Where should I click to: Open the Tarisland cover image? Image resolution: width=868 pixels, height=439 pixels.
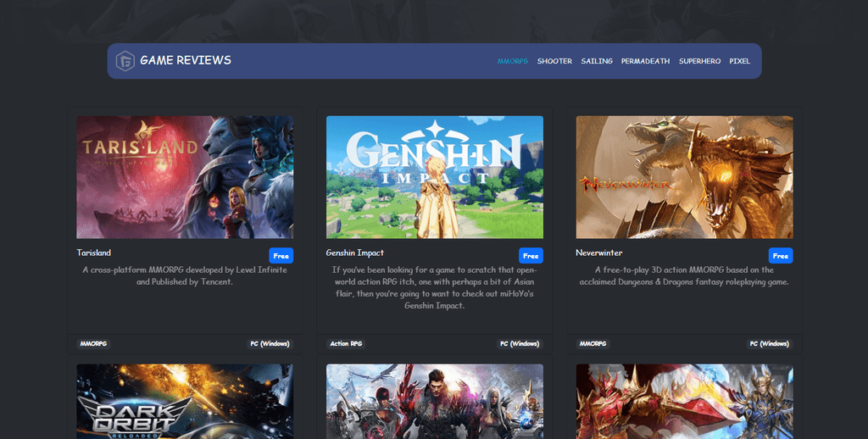pos(185,177)
